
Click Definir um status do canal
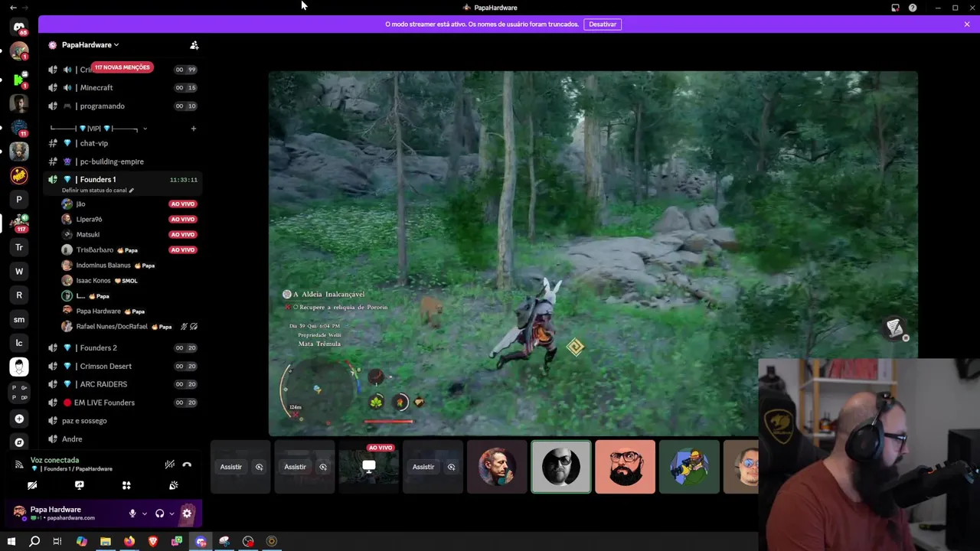click(x=97, y=191)
